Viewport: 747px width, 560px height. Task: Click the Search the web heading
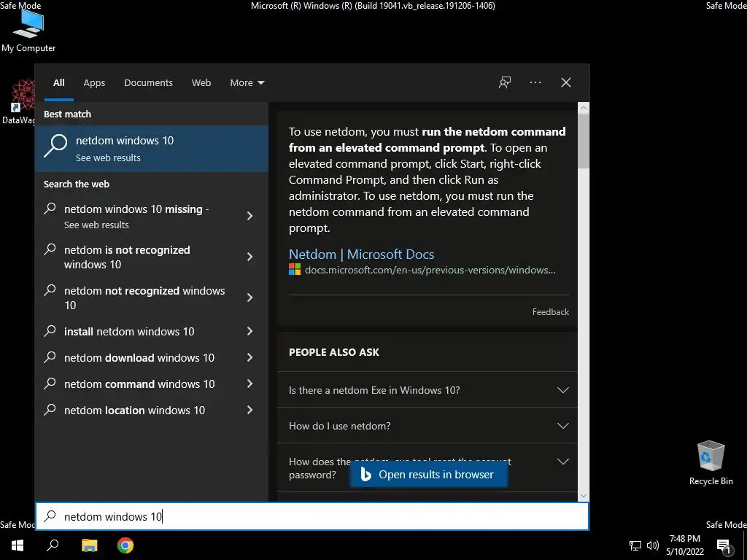point(76,184)
